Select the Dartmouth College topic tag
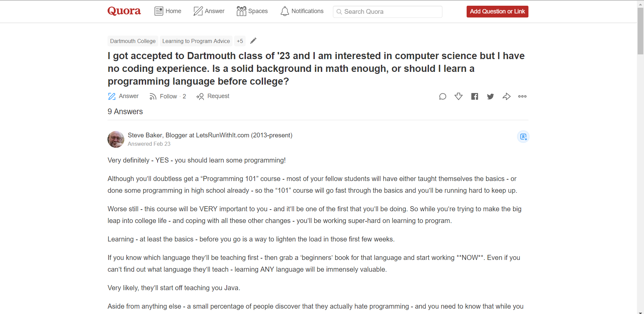 point(132,41)
